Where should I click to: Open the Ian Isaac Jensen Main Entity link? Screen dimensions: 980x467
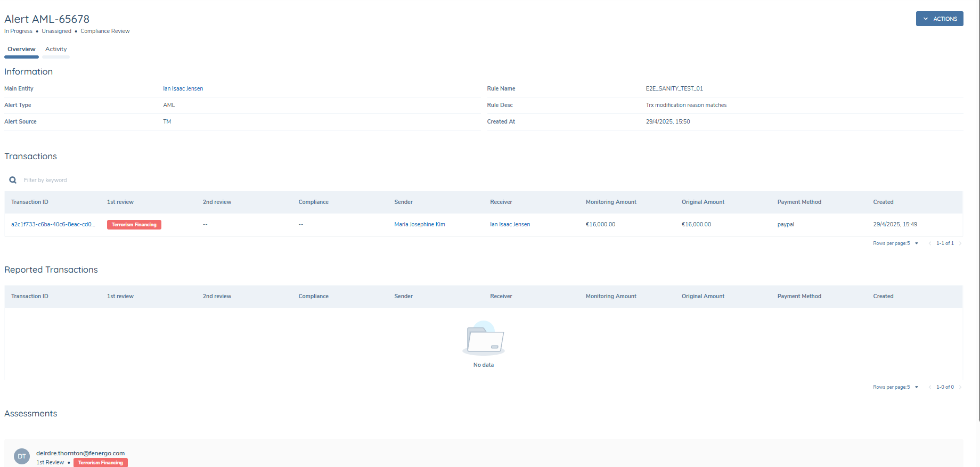point(183,89)
